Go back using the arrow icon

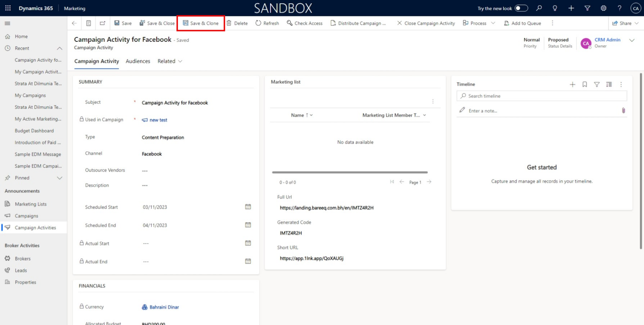tap(75, 23)
